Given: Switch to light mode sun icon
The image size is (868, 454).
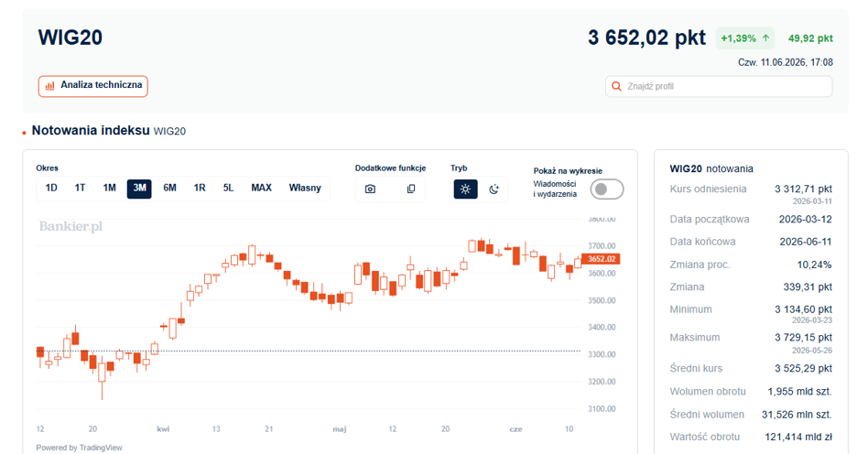Looking at the screenshot, I should [x=465, y=189].
